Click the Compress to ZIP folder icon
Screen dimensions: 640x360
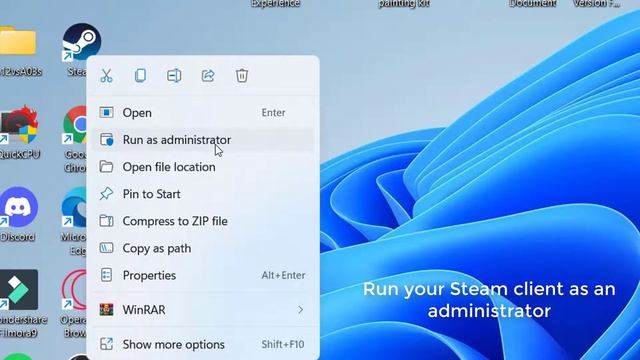click(x=106, y=221)
